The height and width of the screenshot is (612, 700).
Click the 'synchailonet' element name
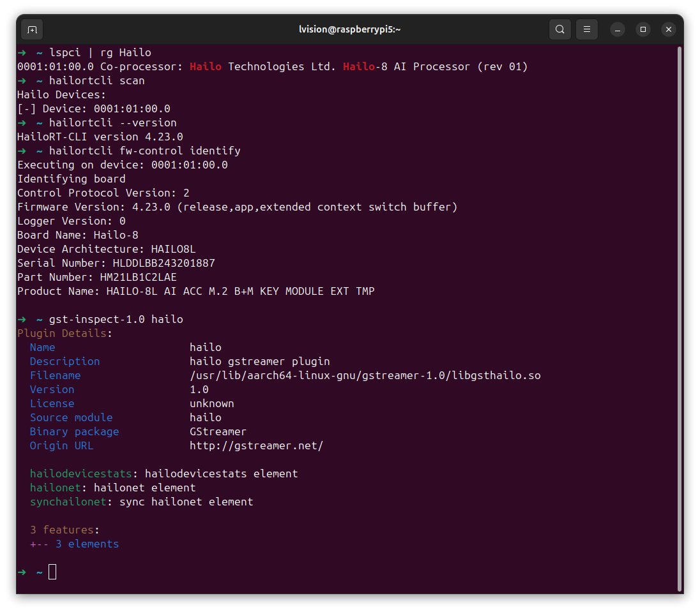[68, 502]
